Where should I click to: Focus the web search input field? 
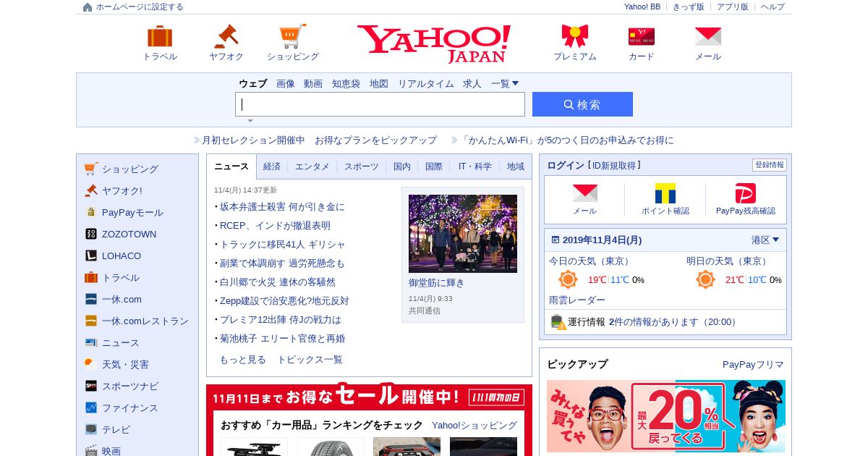click(380, 104)
